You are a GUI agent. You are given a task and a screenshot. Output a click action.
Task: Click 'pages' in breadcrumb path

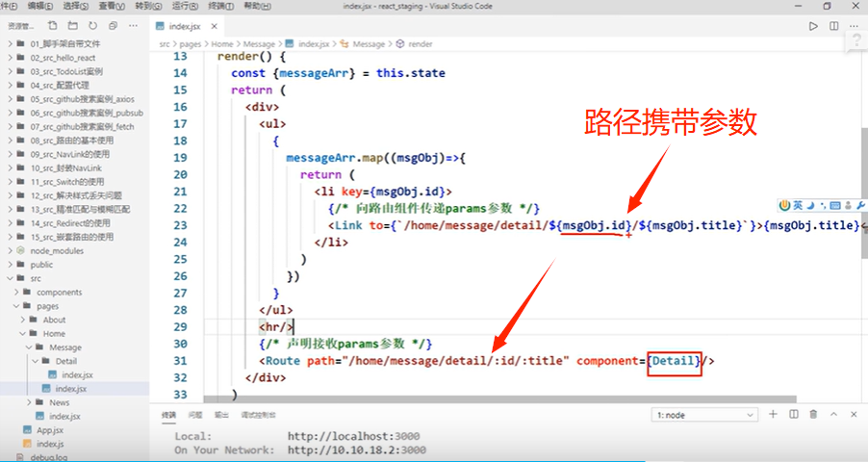pyautogui.click(x=190, y=44)
